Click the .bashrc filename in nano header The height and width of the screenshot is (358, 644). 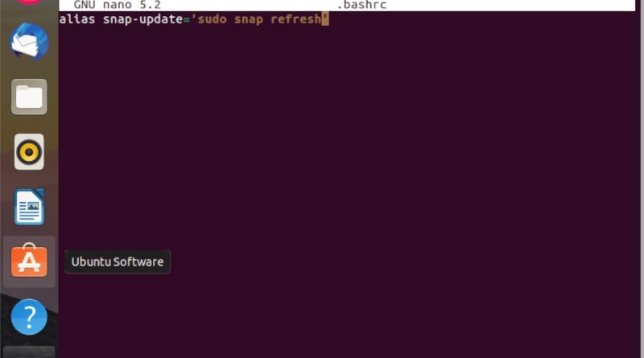[361, 6]
